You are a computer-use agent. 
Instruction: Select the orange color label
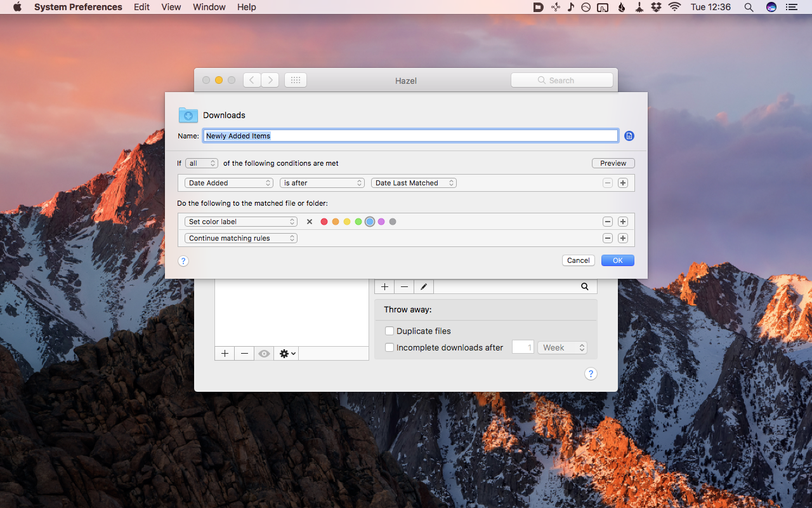(x=336, y=222)
